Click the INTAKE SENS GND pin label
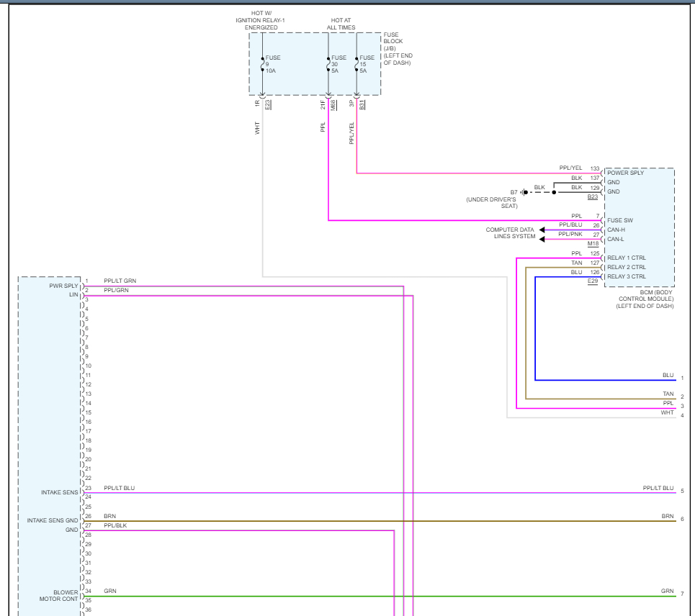Image resolution: width=695 pixels, height=616 pixels. click(x=52, y=520)
